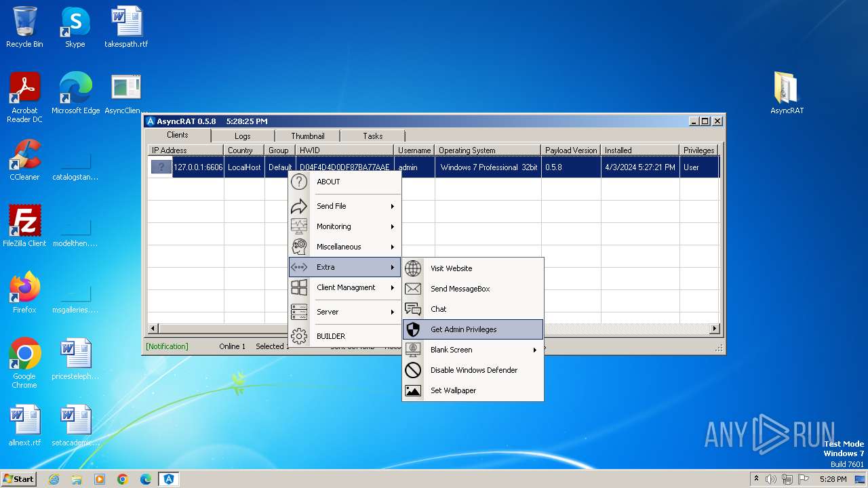This screenshot has height=488, width=868.
Task: Expand the Miscellaneous submenu arrow
Action: [x=393, y=247]
